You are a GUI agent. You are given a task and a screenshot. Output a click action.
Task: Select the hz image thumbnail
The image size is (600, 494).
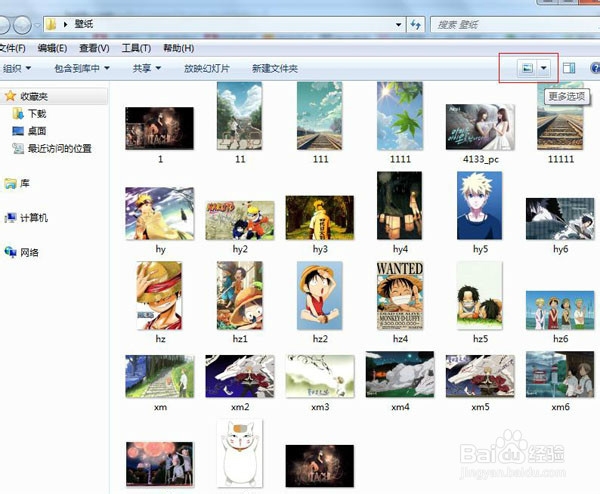[x=160, y=295]
